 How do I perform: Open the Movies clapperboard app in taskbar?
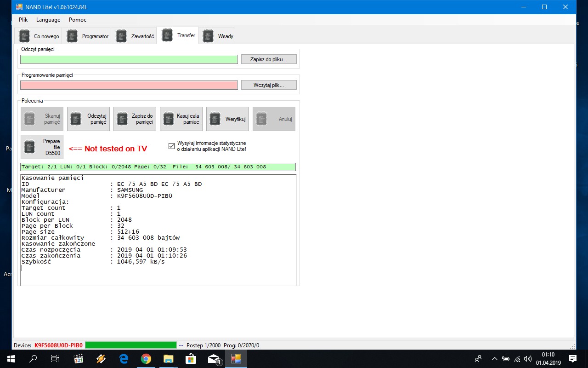click(x=79, y=359)
